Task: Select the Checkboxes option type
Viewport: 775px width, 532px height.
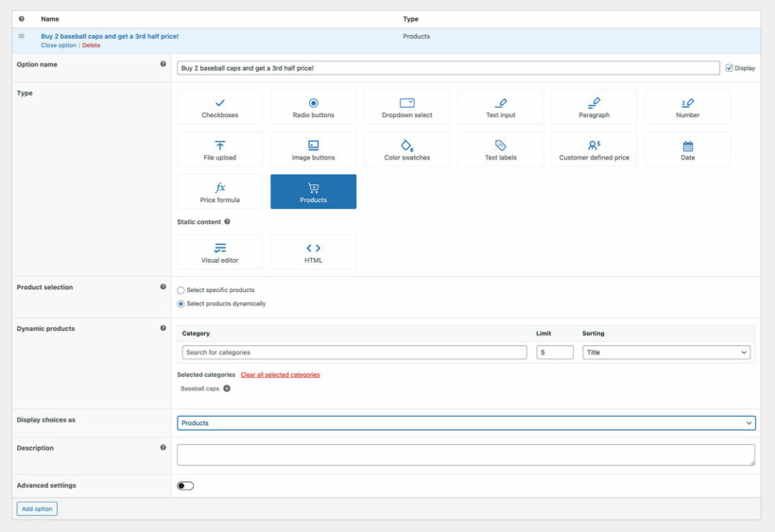Action: (x=219, y=107)
